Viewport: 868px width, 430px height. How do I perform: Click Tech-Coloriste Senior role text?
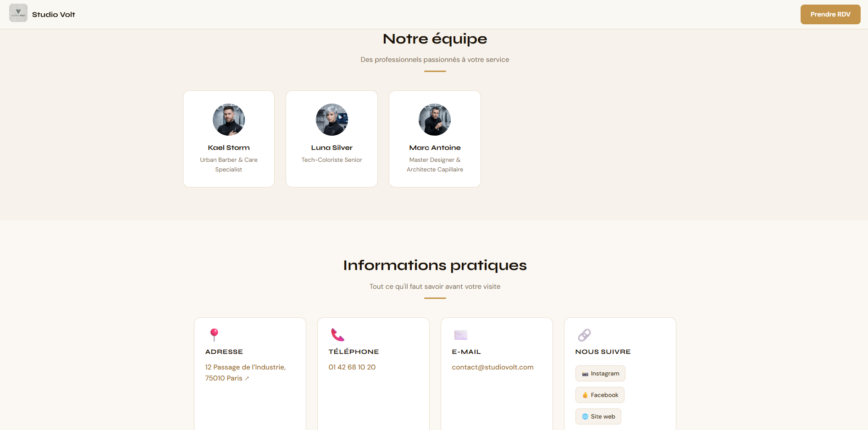[x=332, y=160]
